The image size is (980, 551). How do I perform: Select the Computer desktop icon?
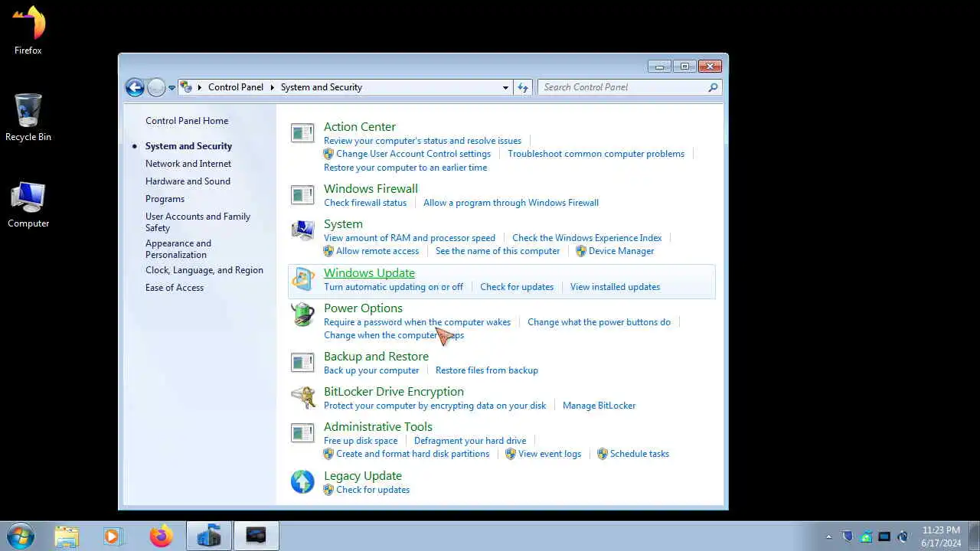pos(28,205)
